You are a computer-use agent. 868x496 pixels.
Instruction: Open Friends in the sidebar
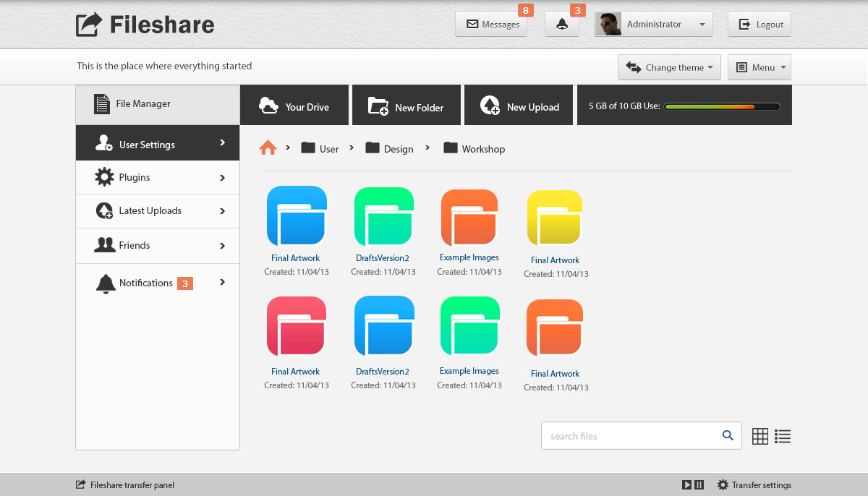pos(158,246)
